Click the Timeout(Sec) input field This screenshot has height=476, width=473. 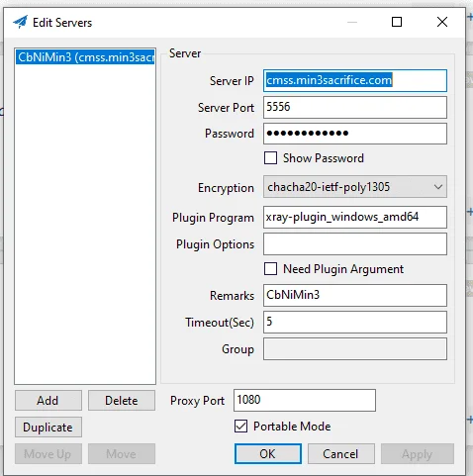(x=355, y=322)
